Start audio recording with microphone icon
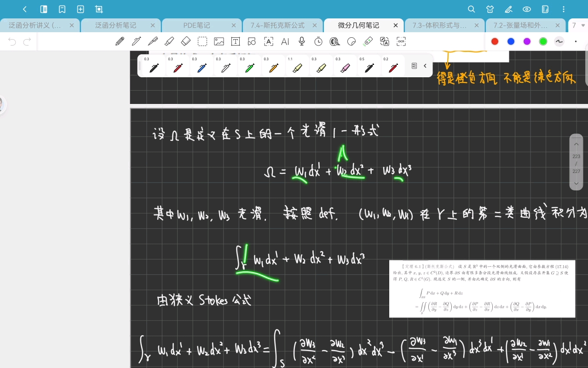Image resolution: width=588 pixels, height=368 pixels. coord(302,41)
